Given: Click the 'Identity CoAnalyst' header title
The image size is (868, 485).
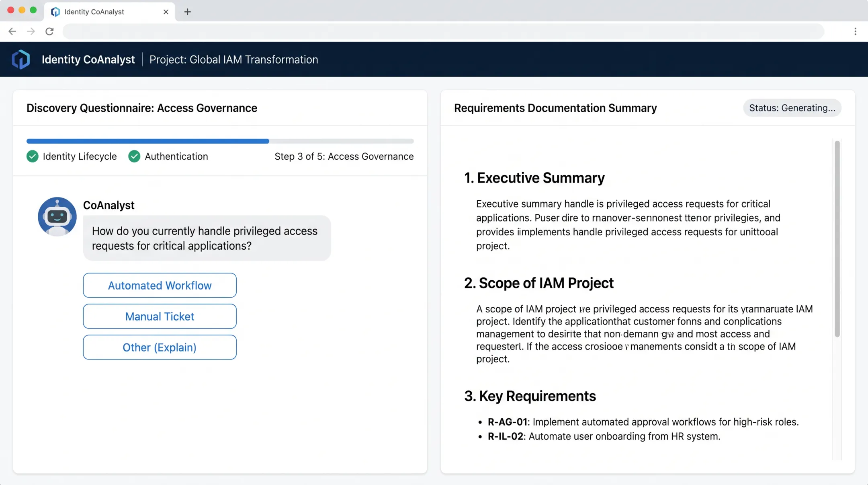Looking at the screenshot, I should [88, 60].
